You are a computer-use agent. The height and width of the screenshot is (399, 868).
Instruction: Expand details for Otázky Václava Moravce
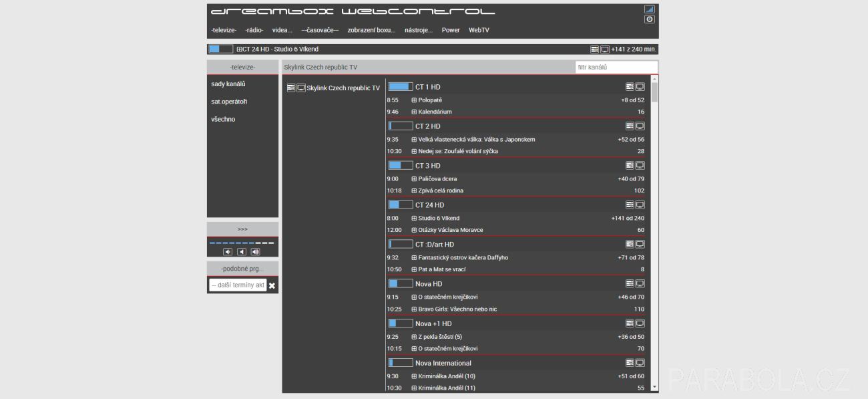(414, 231)
